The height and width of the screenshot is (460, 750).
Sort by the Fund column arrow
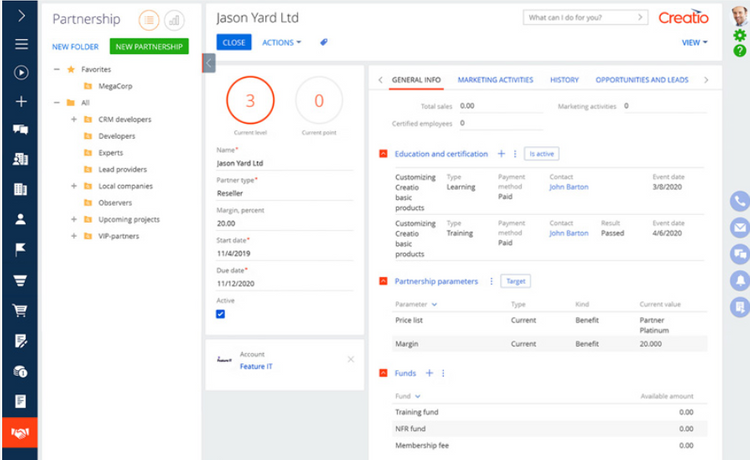[x=418, y=396]
